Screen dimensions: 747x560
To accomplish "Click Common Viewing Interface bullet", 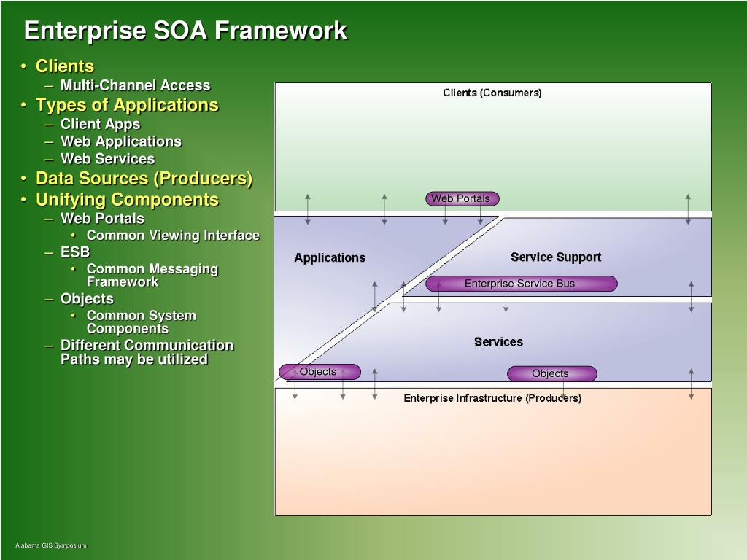I will click(x=173, y=236).
